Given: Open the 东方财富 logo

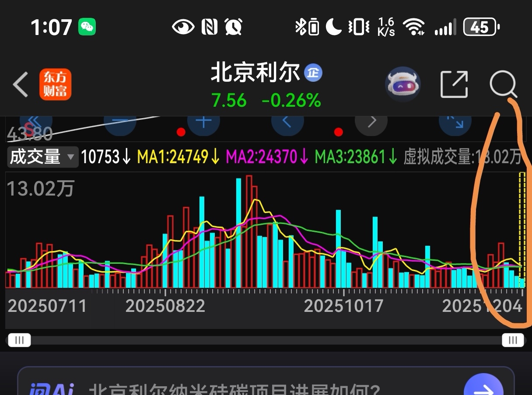Looking at the screenshot, I should (x=55, y=84).
